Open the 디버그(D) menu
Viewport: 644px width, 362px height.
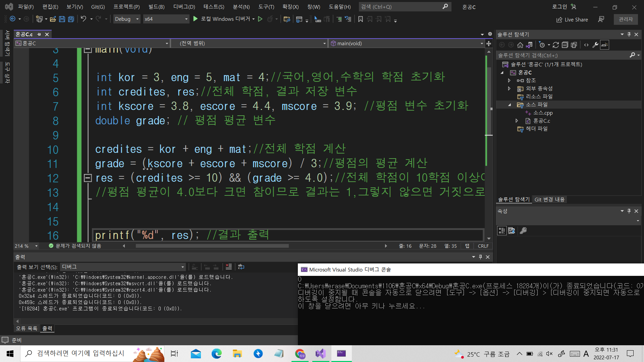184,7
